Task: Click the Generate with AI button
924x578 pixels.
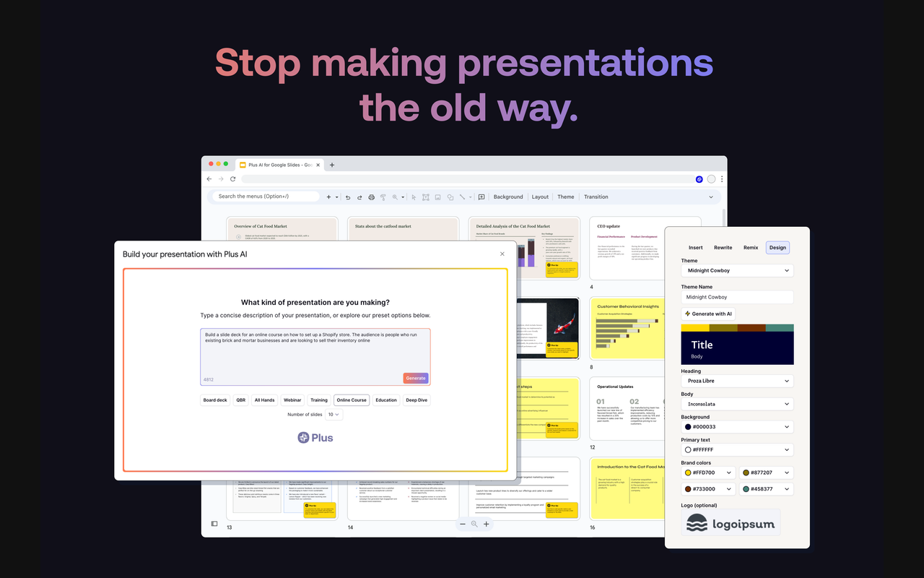Action: (708, 314)
